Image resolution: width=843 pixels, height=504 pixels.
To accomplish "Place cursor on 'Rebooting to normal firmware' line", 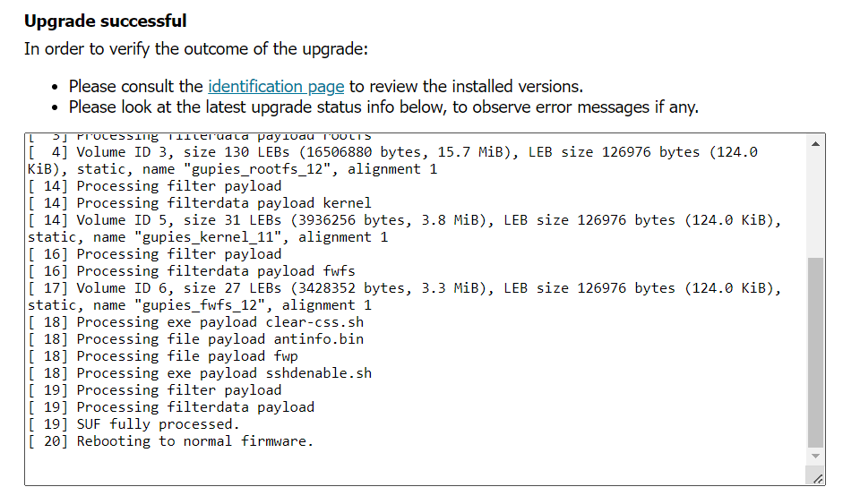I will (x=171, y=441).
